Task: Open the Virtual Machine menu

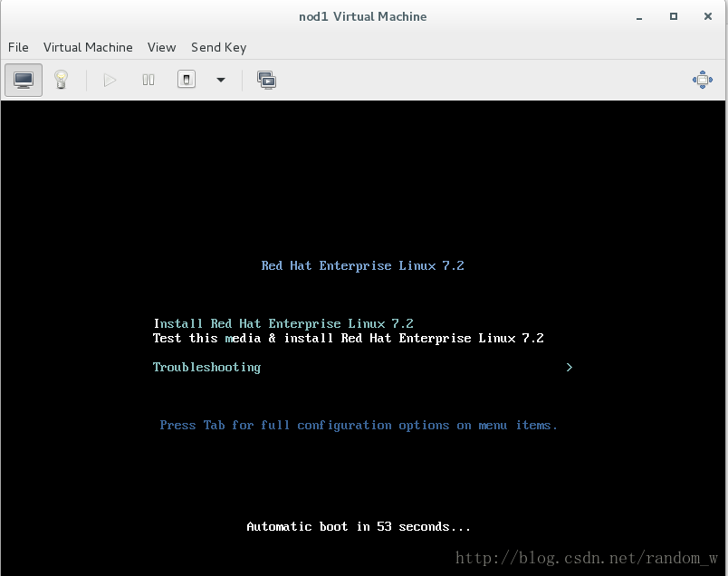Action: pyautogui.click(x=88, y=47)
